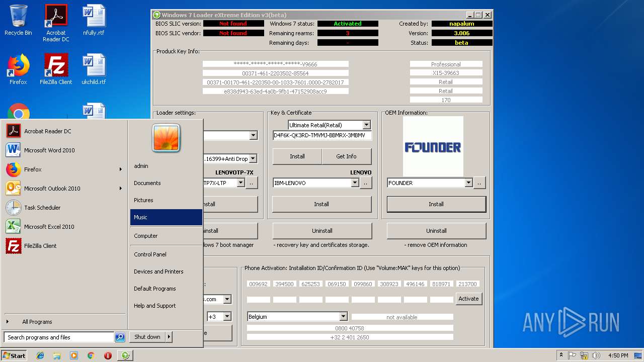Launch Windows Media Player from taskbar
The height and width of the screenshot is (362, 644).
(x=74, y=355)
